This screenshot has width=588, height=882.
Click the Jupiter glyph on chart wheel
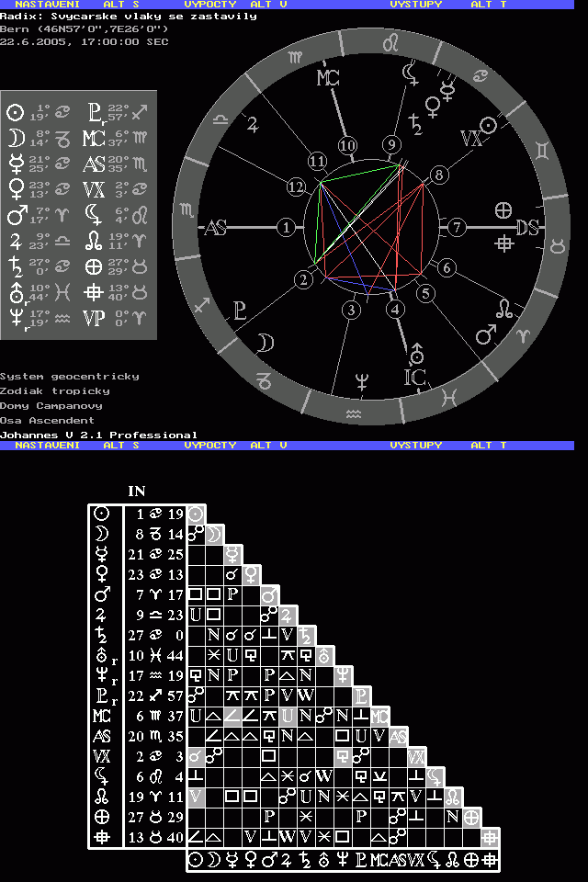point(253,124)
